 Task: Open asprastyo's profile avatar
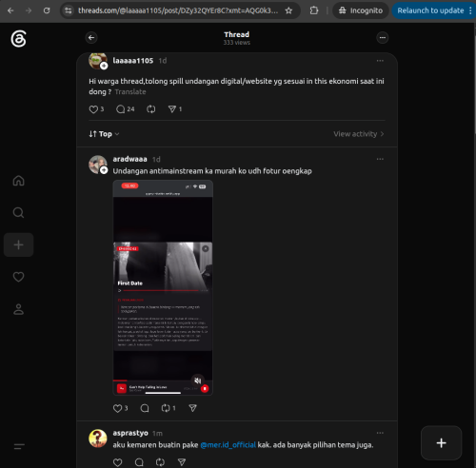98,439
